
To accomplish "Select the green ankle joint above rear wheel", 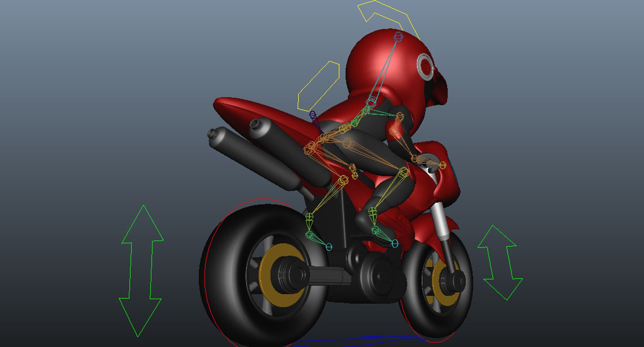I will 309,217.
